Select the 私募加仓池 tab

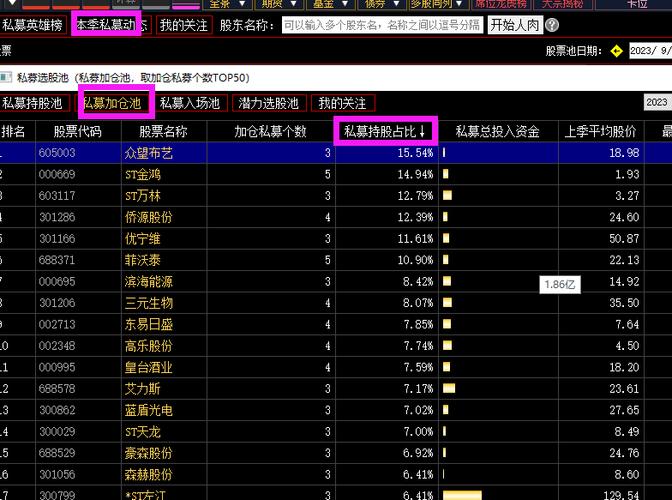(x=112, y=103)
